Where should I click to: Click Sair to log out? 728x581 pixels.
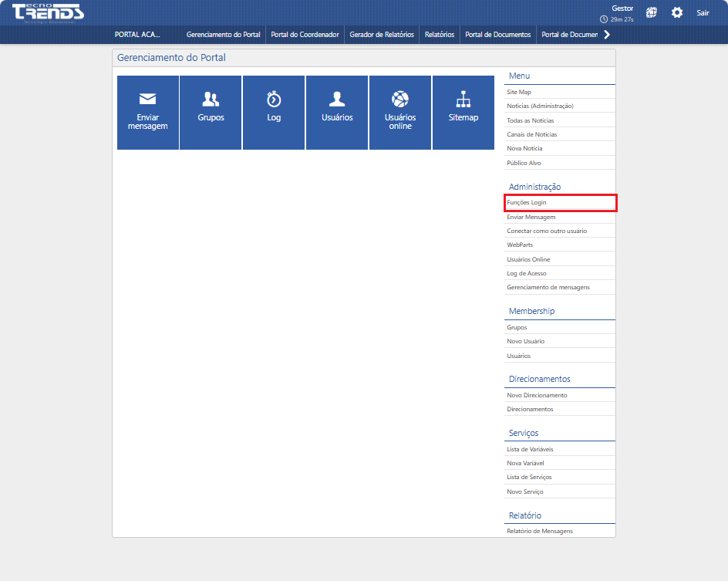point(703,12)
